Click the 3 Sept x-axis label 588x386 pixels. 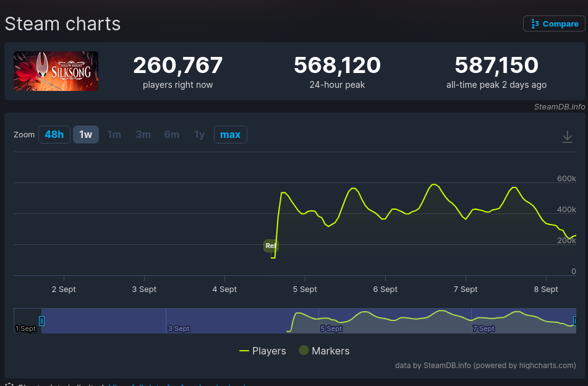(x=144, y=289)
